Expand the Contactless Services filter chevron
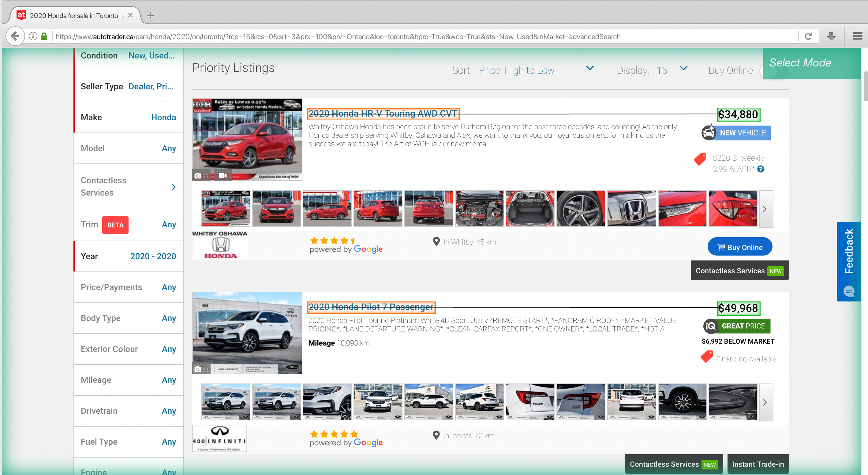The width and height of the screenshot is (868, 475). point(173,187)
